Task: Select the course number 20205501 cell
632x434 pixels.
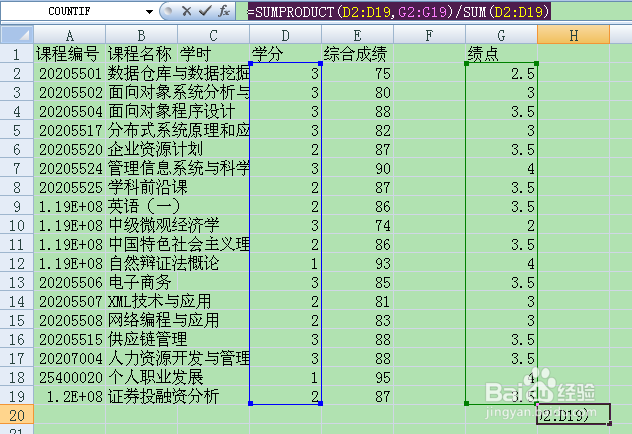Action: pyautogui.click(x=69, y=73)
